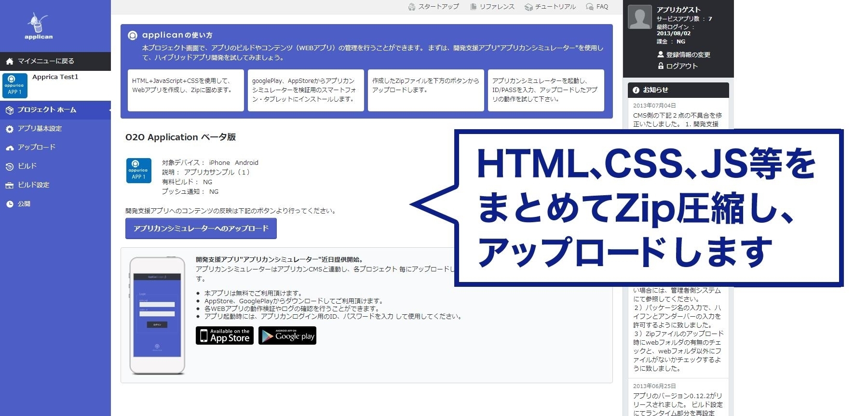Open スタートアップ link

(x=438, y=7)
